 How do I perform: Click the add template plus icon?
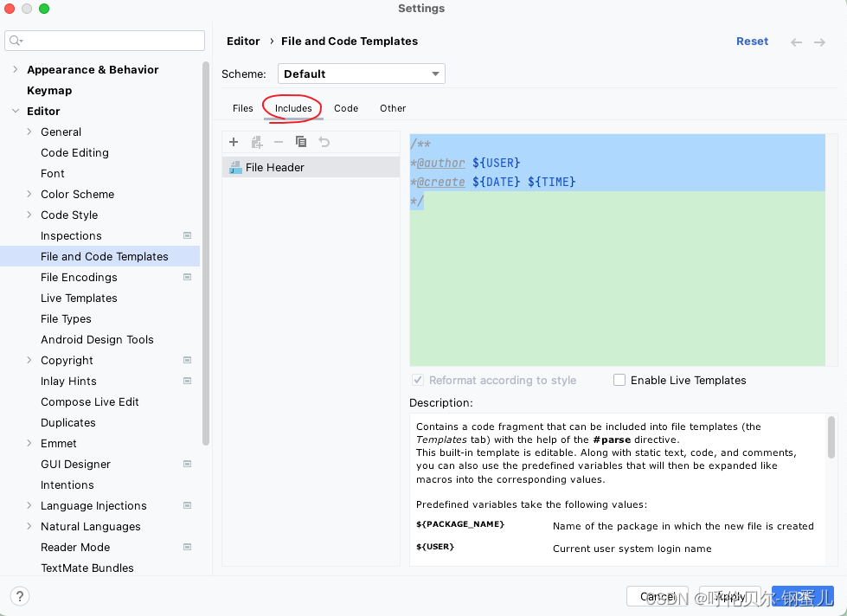(234, 142)
